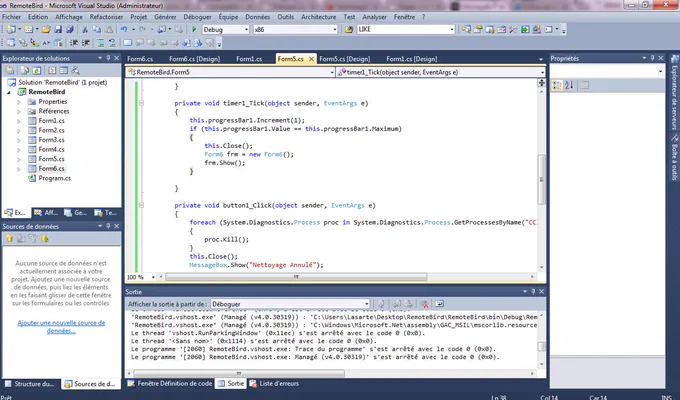Select Solution 'RemoteBird' (1 projet) node

pyautogui.click(x=62, y=82)
